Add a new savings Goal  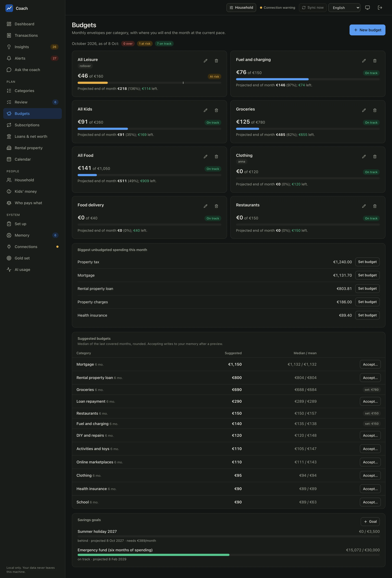tap(370, 522)
